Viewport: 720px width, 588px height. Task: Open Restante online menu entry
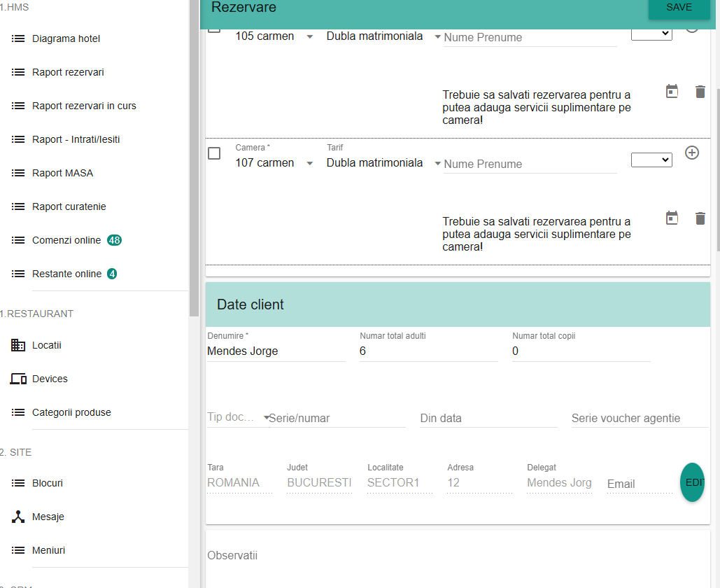[66, 273]
